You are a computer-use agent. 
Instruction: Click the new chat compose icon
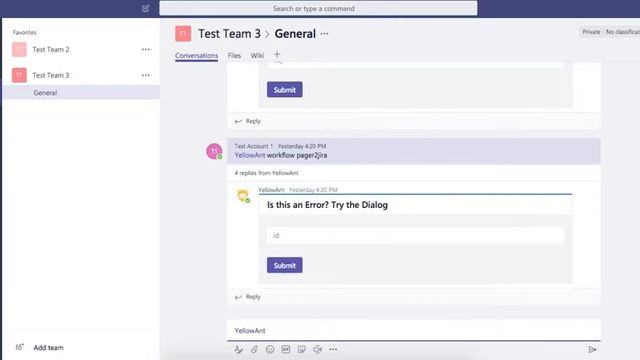[x=145, y=8]
